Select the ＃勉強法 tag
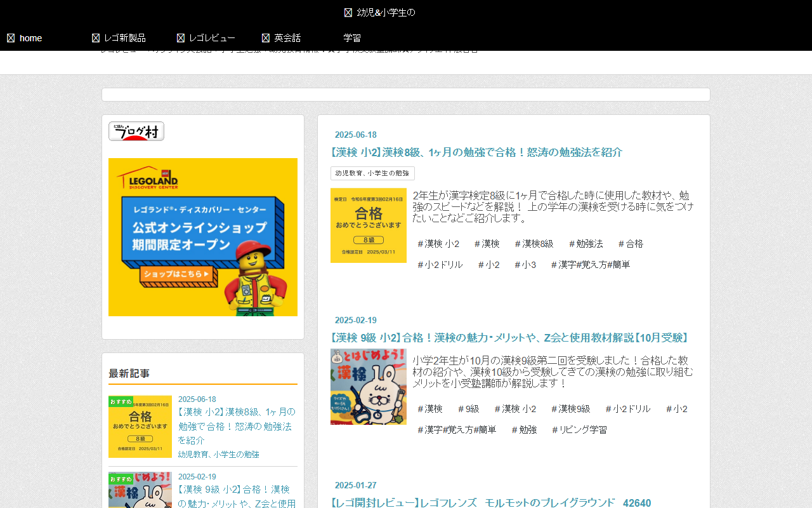 coord(586,244)
